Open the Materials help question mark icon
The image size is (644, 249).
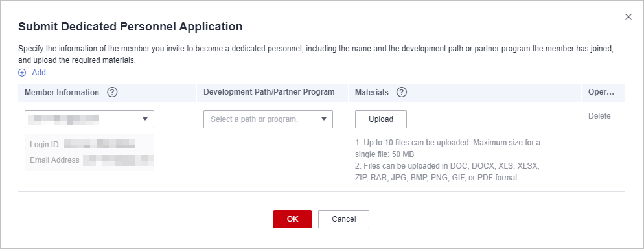tap(402, 93)
